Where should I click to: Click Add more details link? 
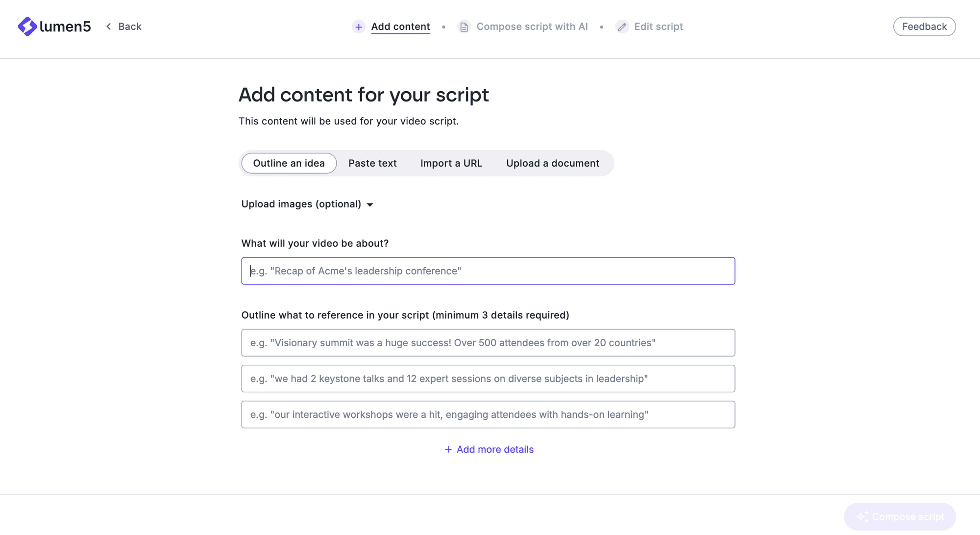(489, 449)
